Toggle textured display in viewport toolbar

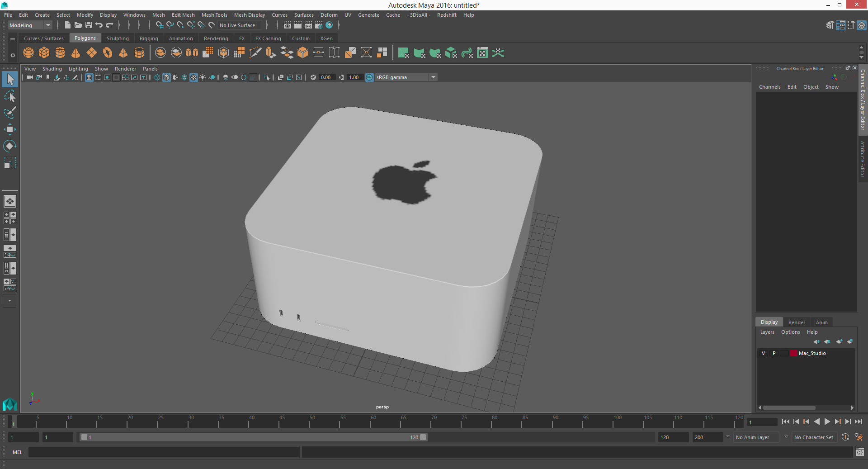[x=193, y=77]
